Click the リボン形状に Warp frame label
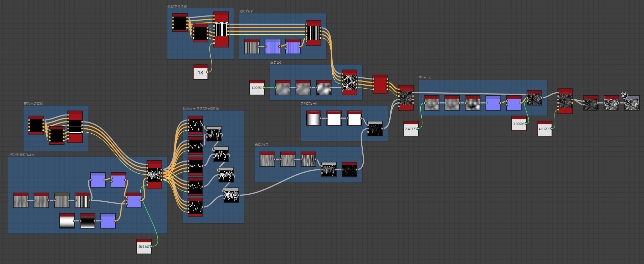 coord(21,155)
